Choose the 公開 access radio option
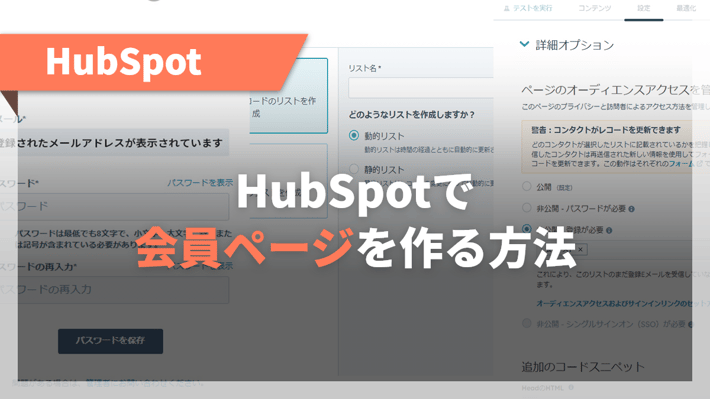The height and width of the screenshot is (399, 710). tap(526, 186)
